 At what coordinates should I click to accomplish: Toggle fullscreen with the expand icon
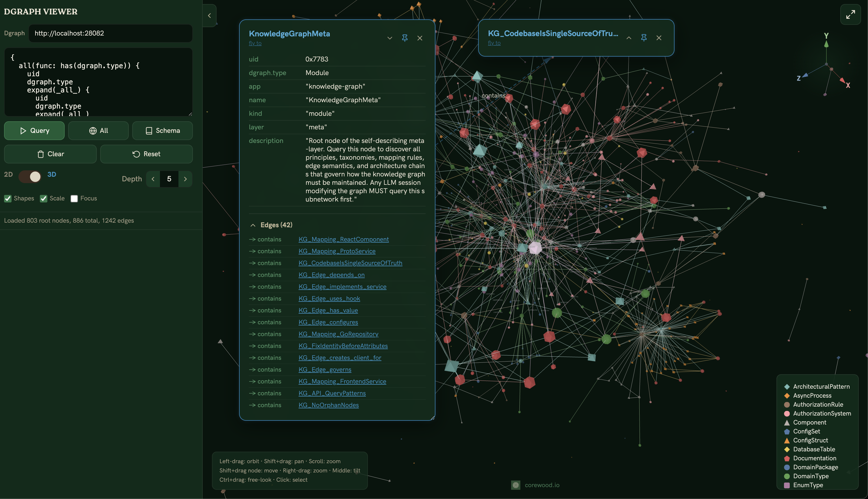[x=850, y=14]
